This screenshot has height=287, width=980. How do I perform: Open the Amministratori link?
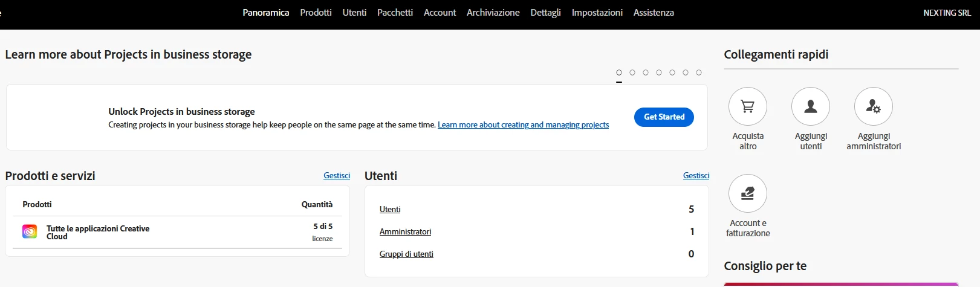405,232
